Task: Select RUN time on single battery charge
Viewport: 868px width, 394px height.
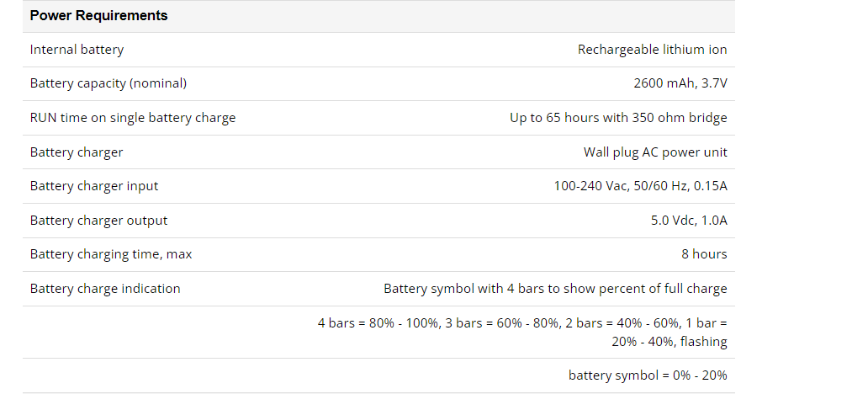Action: tap(133, 118)
